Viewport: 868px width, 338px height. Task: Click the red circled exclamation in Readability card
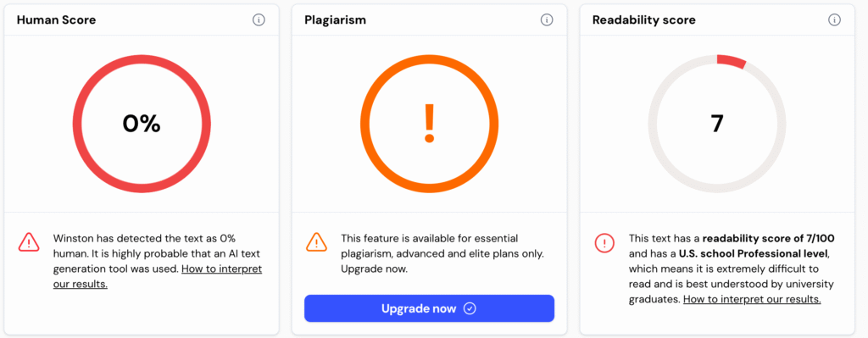(x=604, y=241)
